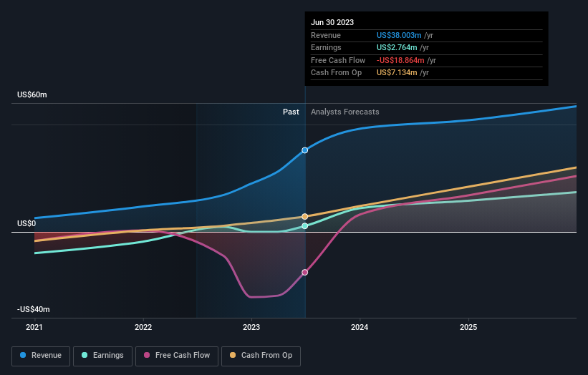Click the teal Earnings data point marker

(x=305, y=226)
